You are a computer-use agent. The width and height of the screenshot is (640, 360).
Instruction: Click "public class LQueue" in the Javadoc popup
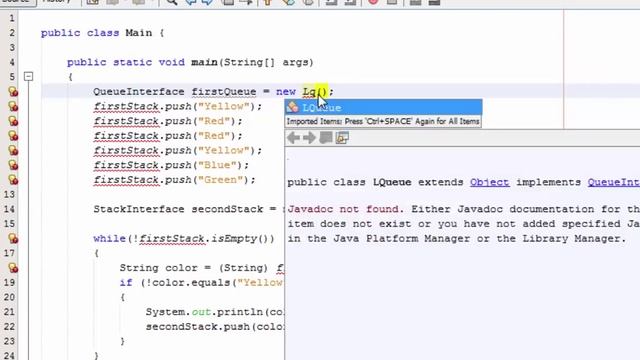click(x=349, y=182)
